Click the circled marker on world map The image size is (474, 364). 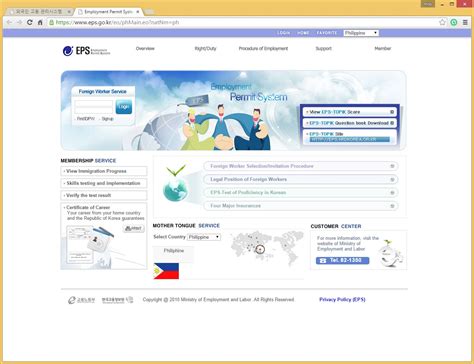pos(260,249)
